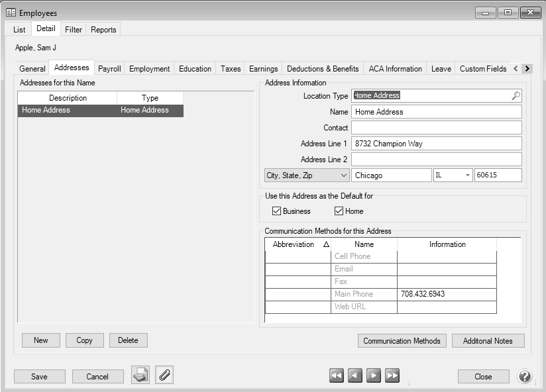Click the Location Type input field
This screenshot has height=392, width=546.
tap(436, 95)
